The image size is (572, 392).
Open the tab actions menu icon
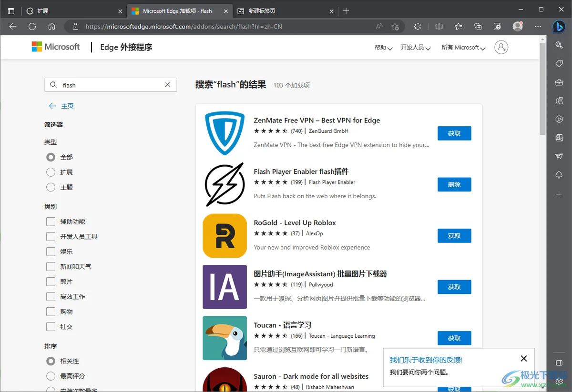tap(11, 10)
